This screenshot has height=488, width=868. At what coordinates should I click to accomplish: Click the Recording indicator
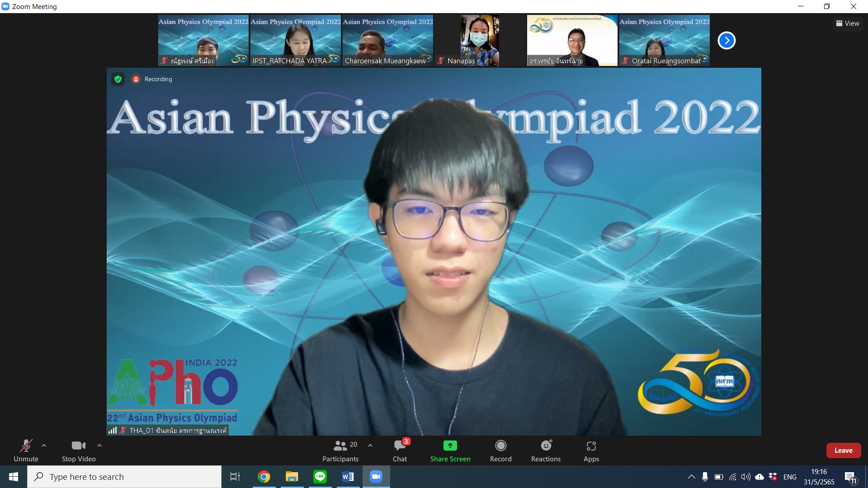click(x=152, y=79)
